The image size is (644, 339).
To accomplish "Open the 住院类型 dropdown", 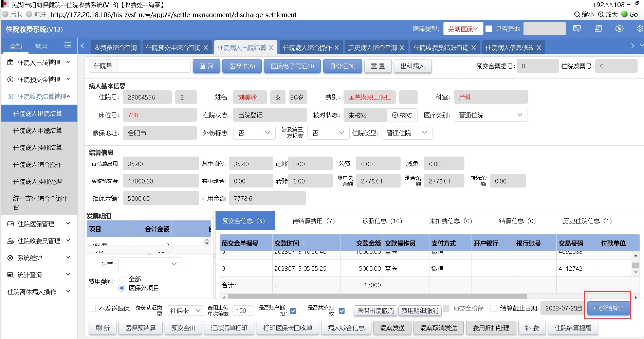I will pos(407,133).
